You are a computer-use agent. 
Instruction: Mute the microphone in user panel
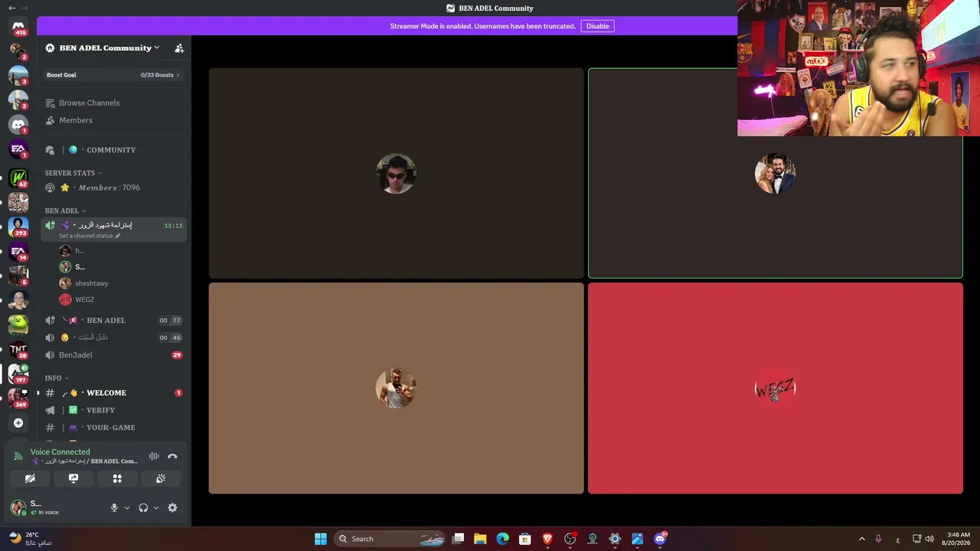[x=114, y=507]
